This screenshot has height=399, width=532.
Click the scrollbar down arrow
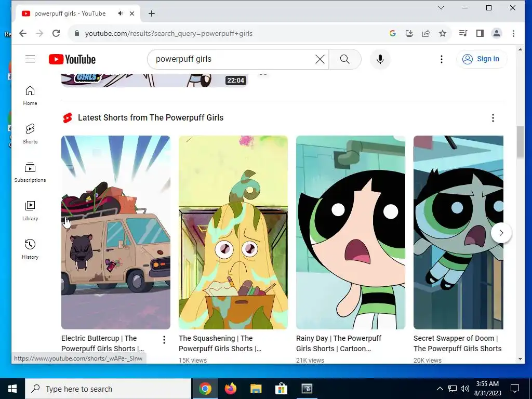tap(520, 359)
